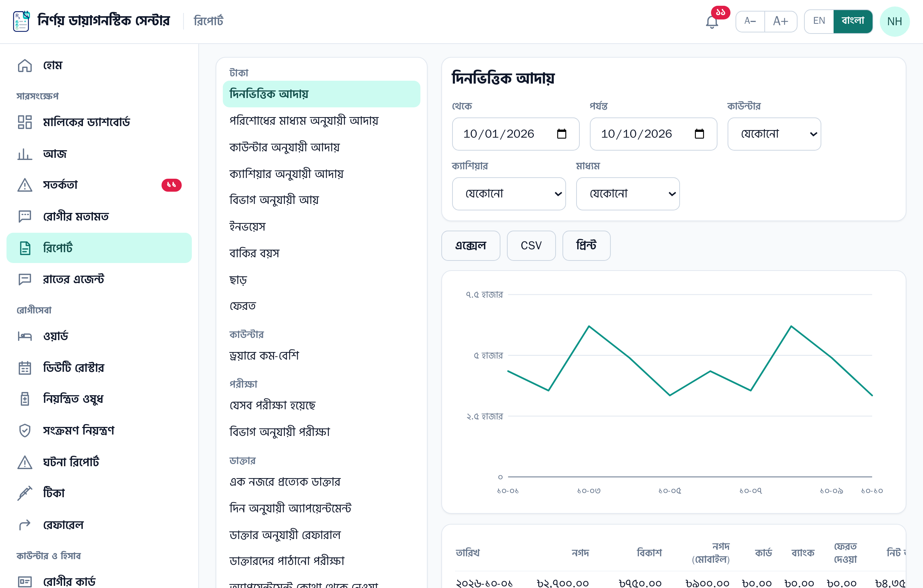Select ডাক্তার অনুযায়ী রেফারাল report
Image resolution: width=923 pixels, height=588 pixels.
[x=321, y=535]
